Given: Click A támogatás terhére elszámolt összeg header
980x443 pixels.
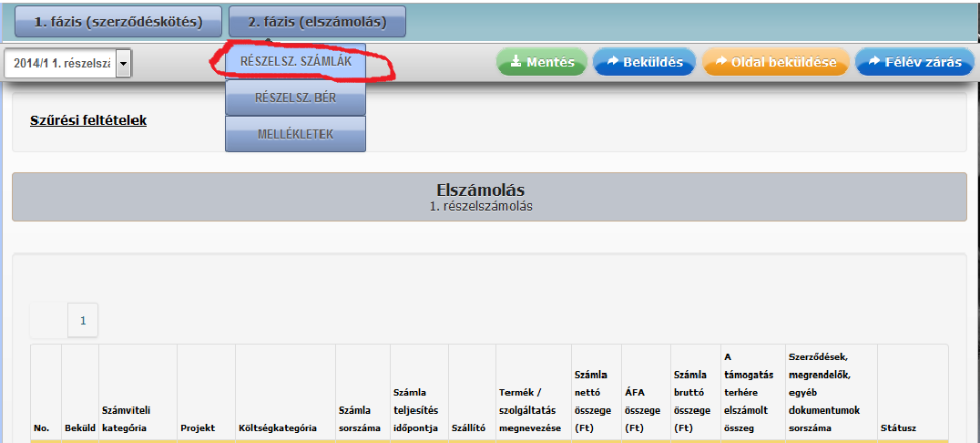Looking at the screenshot, I should [752, 394].
